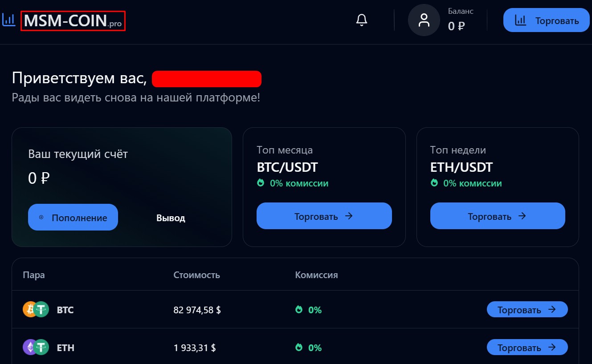Click the Пара column header
This screenshot has width=592, height=364.
pos(34,275)
